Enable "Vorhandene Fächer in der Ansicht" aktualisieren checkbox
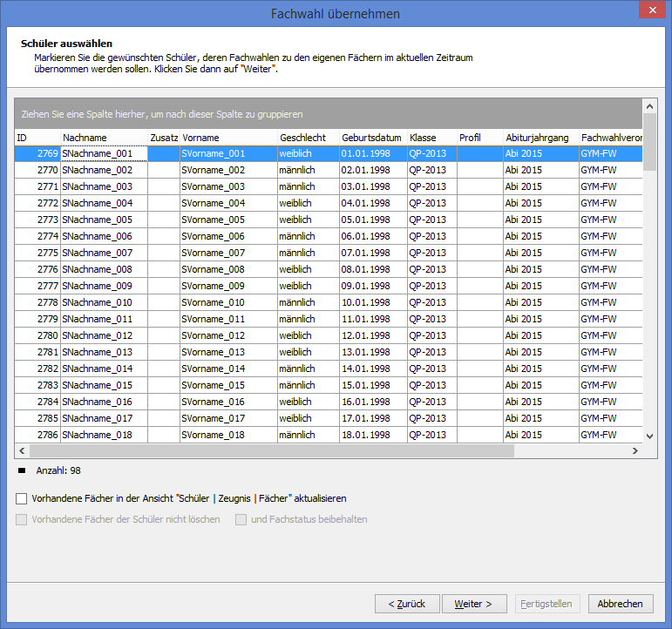The height and width of the screenshot is (629, 672). coord(22,498)
